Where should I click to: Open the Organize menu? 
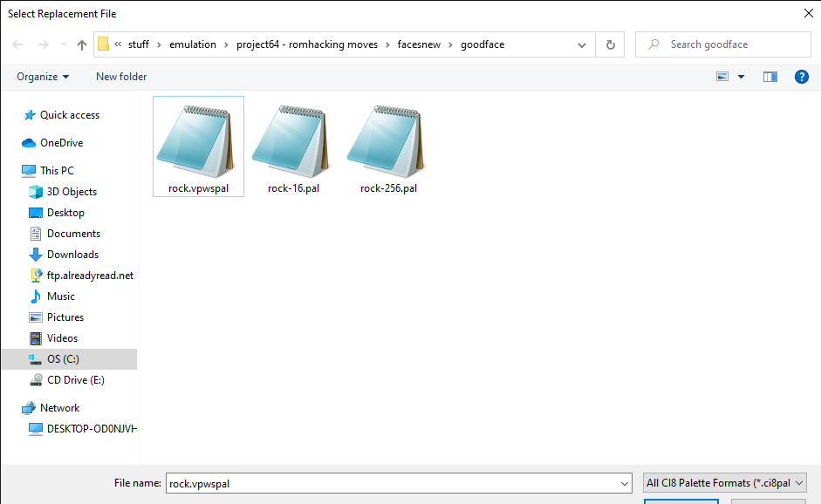pos(43,77)
